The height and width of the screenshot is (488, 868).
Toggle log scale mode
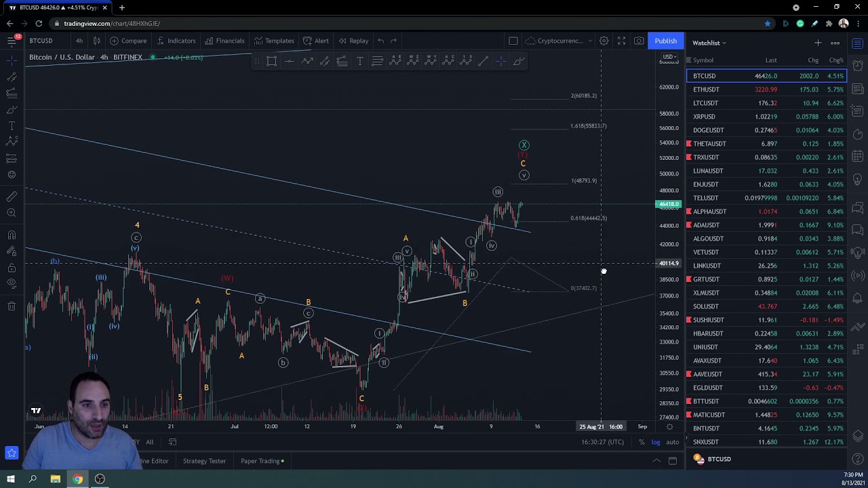(x=656, y=442)
